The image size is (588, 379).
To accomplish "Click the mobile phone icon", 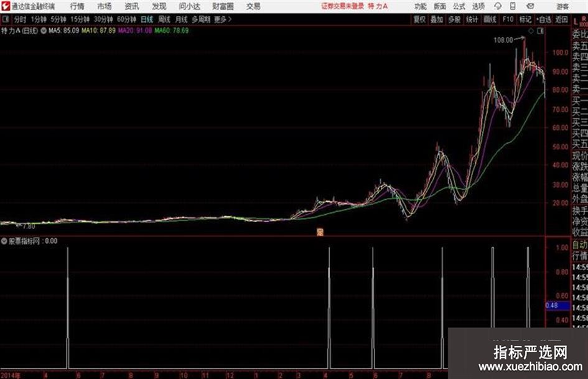I will [513, 6].
